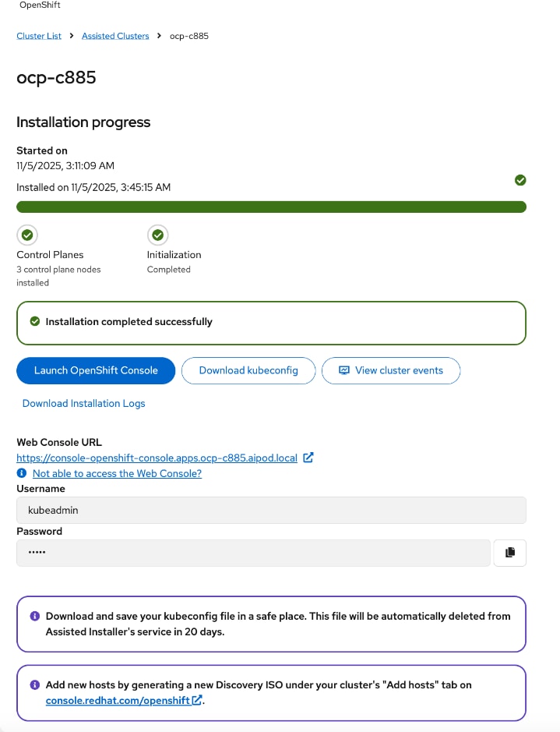Image resolution: width=560 pixels, height=732 pixels.
Task: Click the green checkmark above Initialization
Action: pos(157,235)
